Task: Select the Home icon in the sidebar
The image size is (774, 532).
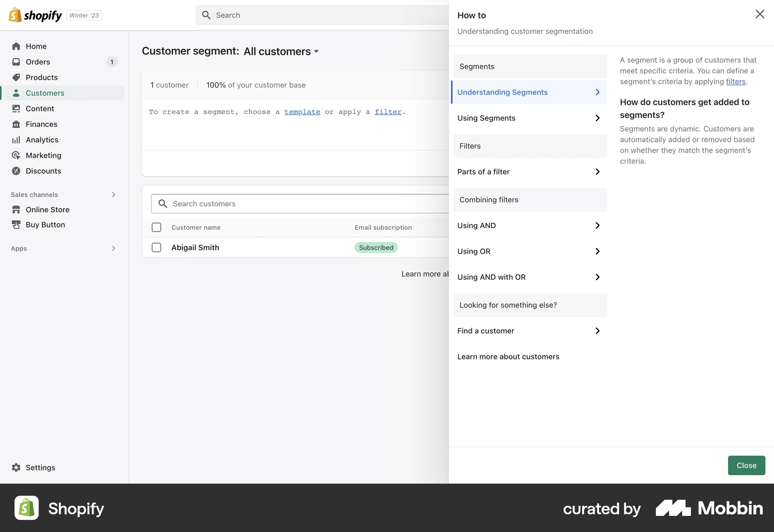Action: click(16, 46)
